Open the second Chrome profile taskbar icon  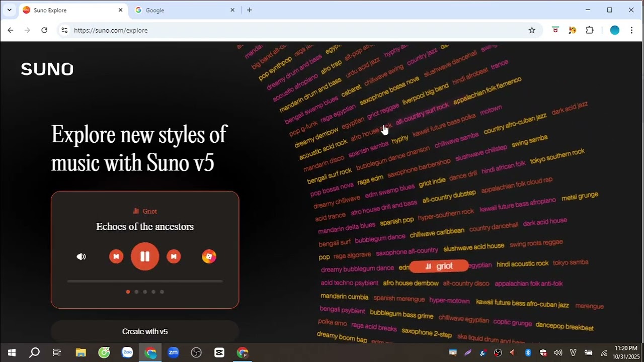point(243,352)
